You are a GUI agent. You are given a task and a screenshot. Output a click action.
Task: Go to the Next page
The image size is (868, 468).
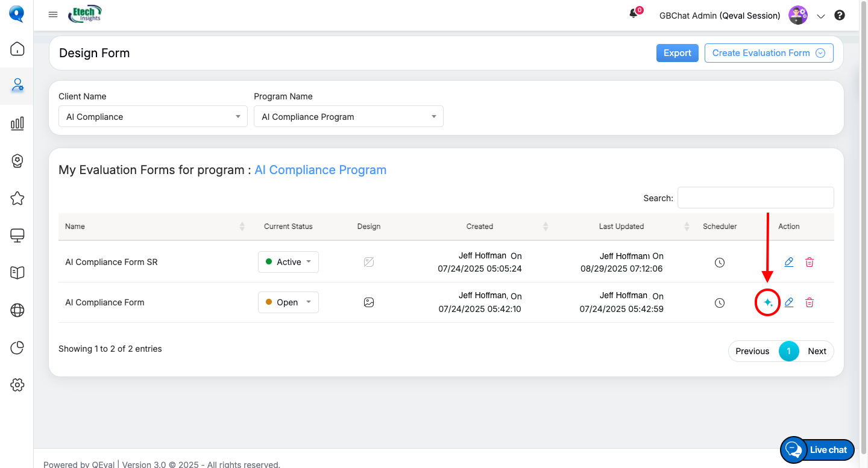(817, 351)
